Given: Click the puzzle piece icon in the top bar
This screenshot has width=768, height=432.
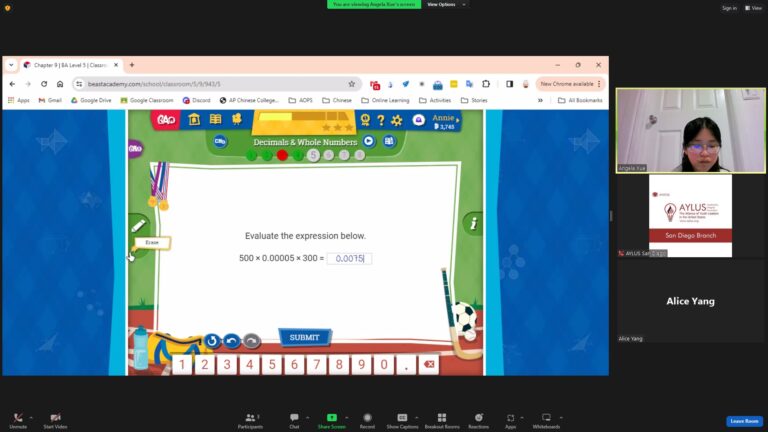Looking at the screenshot, I should 237,119.
